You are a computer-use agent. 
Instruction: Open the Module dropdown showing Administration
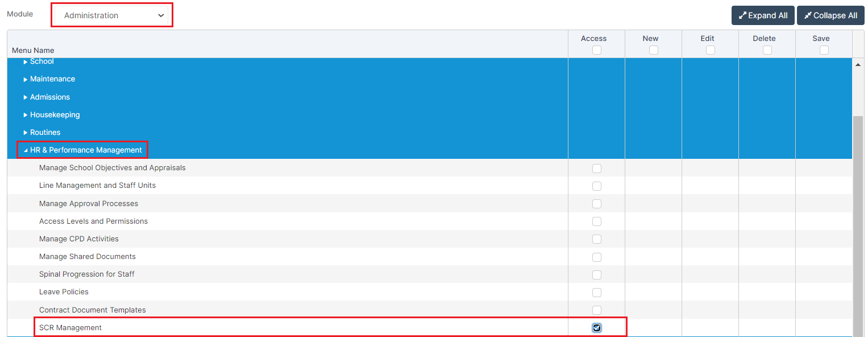pyautogui.click(x=112, y=15)
